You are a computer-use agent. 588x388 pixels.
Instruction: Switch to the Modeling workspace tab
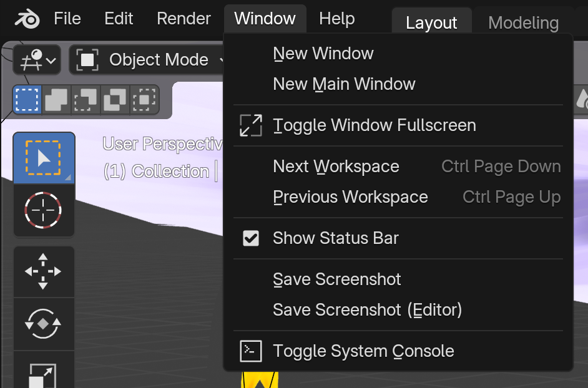click(x=524, y=23)
